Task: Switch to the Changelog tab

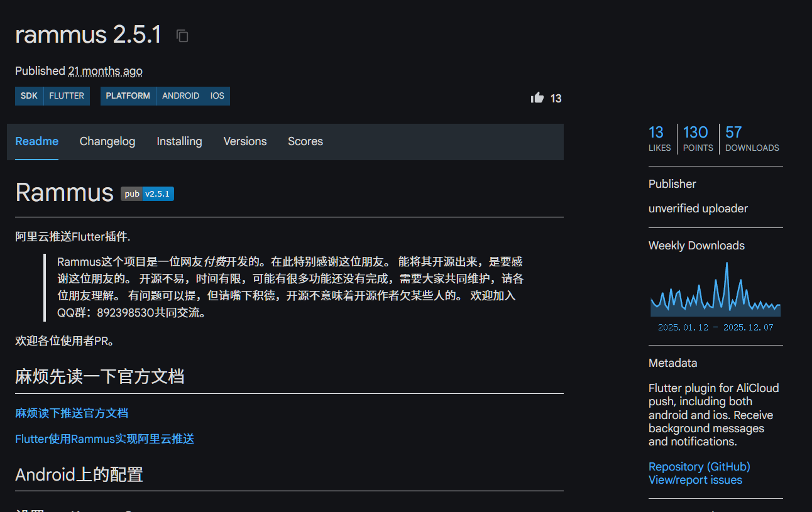Action: click(107, 141)
